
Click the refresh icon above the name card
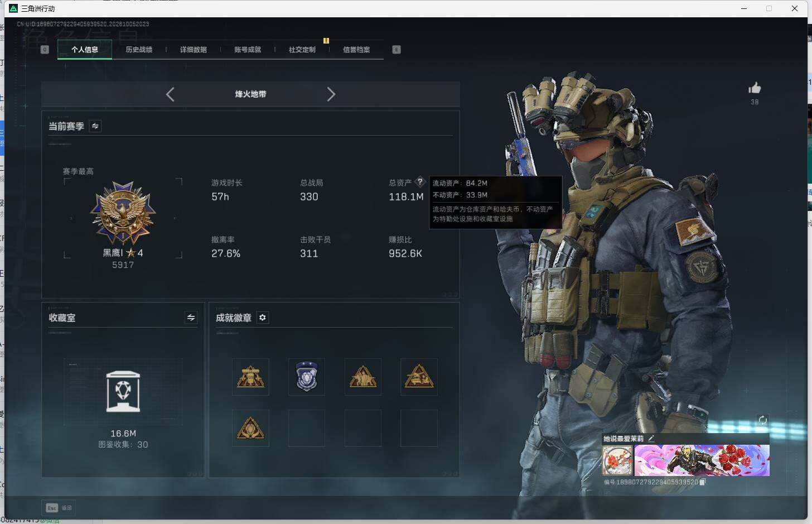[762, 420]
